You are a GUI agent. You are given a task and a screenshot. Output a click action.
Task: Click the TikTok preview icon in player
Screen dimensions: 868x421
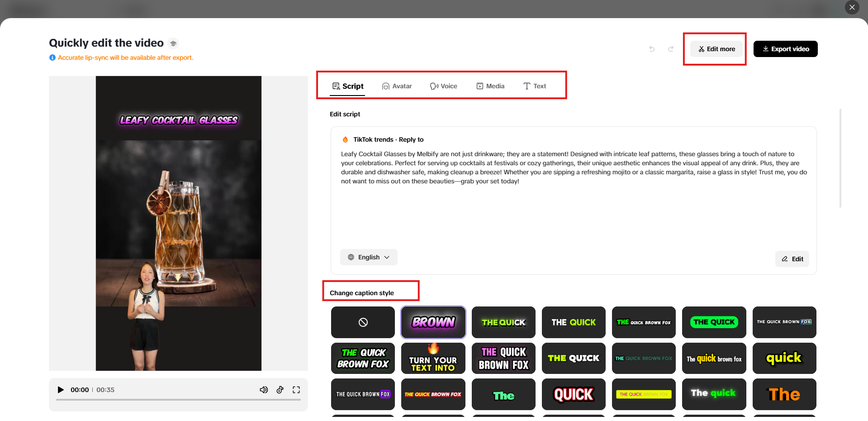280,390
